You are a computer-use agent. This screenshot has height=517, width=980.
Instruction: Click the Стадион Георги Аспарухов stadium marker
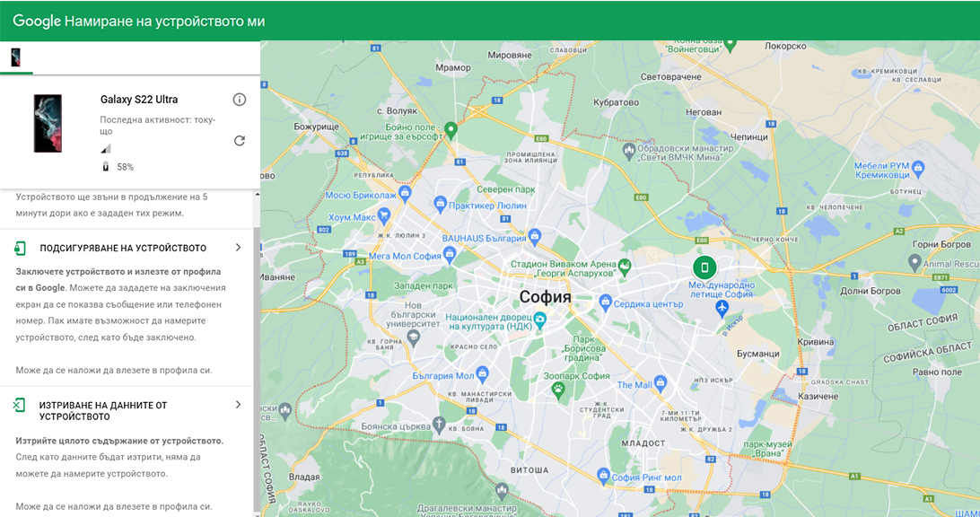624,268
